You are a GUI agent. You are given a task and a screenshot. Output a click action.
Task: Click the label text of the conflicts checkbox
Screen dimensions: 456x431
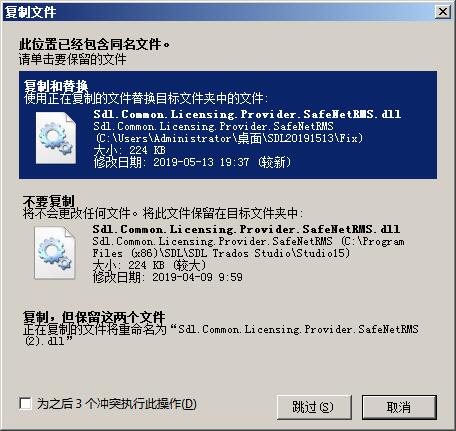[117, 404]
